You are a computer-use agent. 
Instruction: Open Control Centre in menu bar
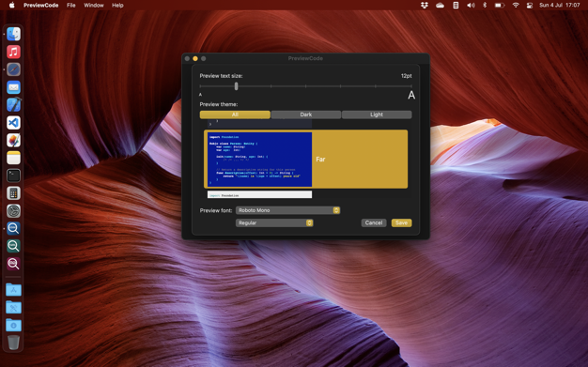click(530, 6)
